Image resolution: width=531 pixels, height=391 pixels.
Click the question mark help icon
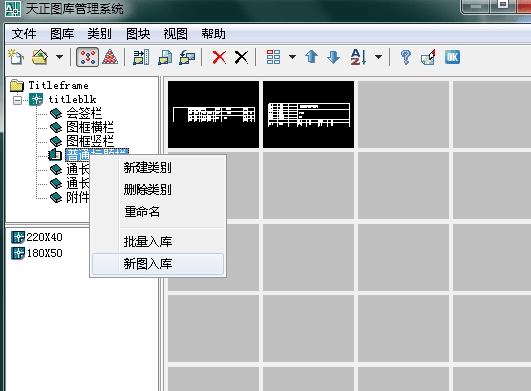pyautogui.click(x=406, y=57)
